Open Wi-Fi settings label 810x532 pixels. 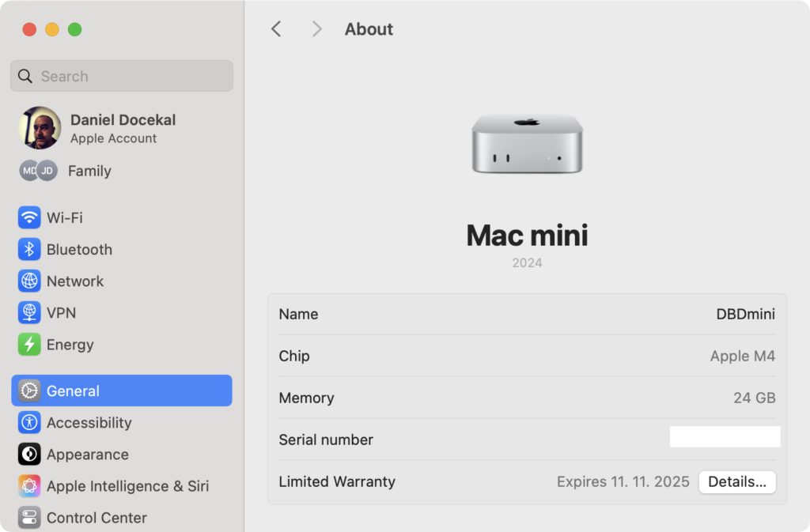point(65,217)
